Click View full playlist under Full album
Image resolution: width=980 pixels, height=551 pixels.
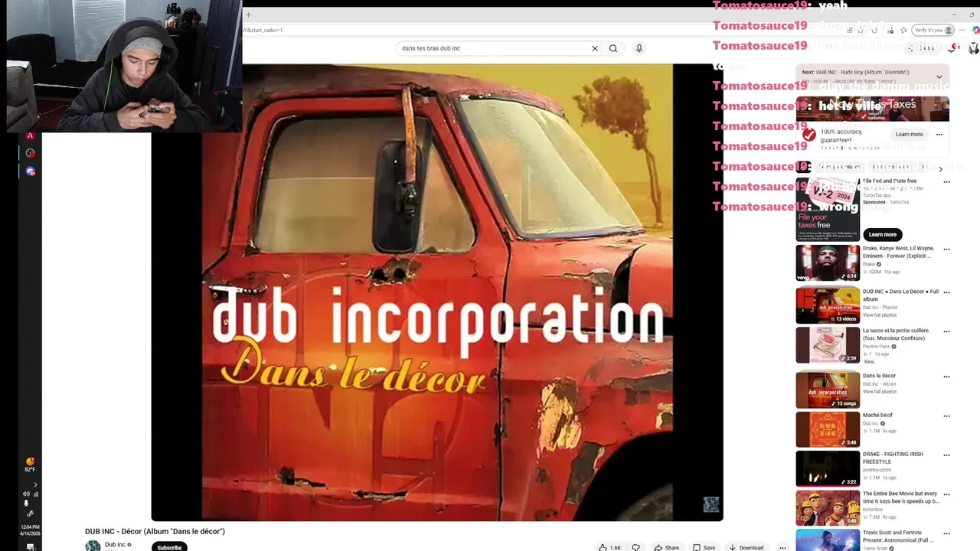click(x=879, y=315)
